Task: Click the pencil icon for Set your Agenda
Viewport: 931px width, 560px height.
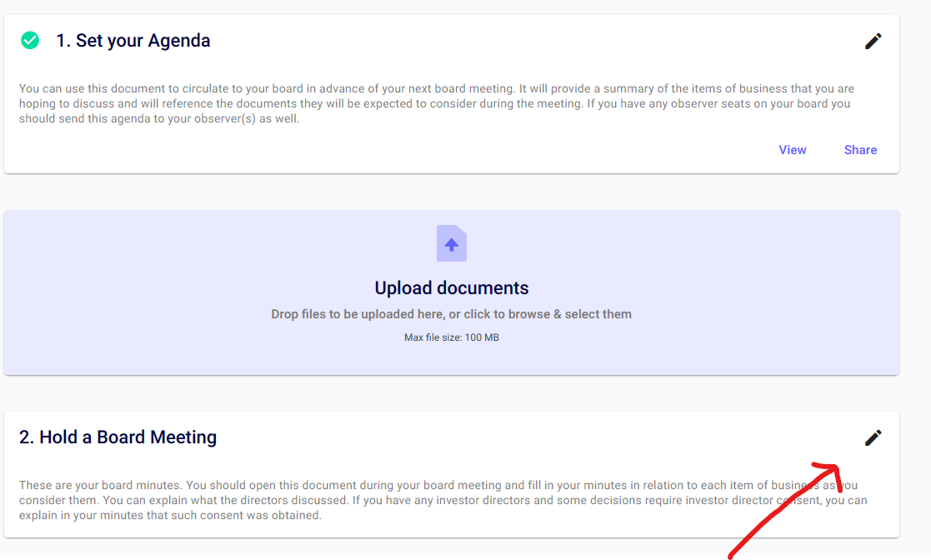Action: [x=873, y=41]
